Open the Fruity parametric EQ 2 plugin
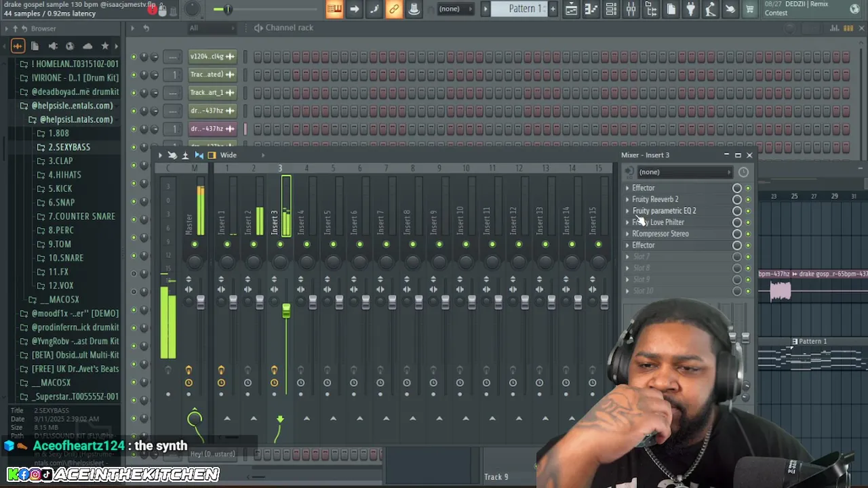Viewport: 868px width, 488px height. click(x=664, y=211)
